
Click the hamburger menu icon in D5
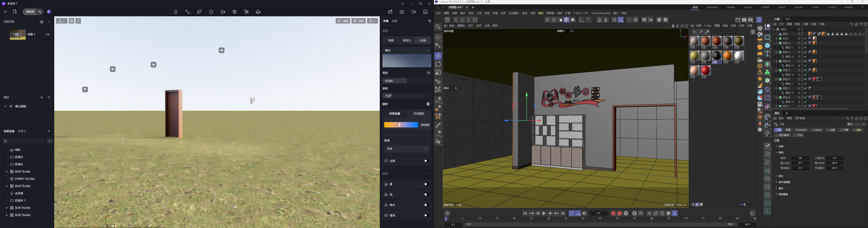[5, 12]
